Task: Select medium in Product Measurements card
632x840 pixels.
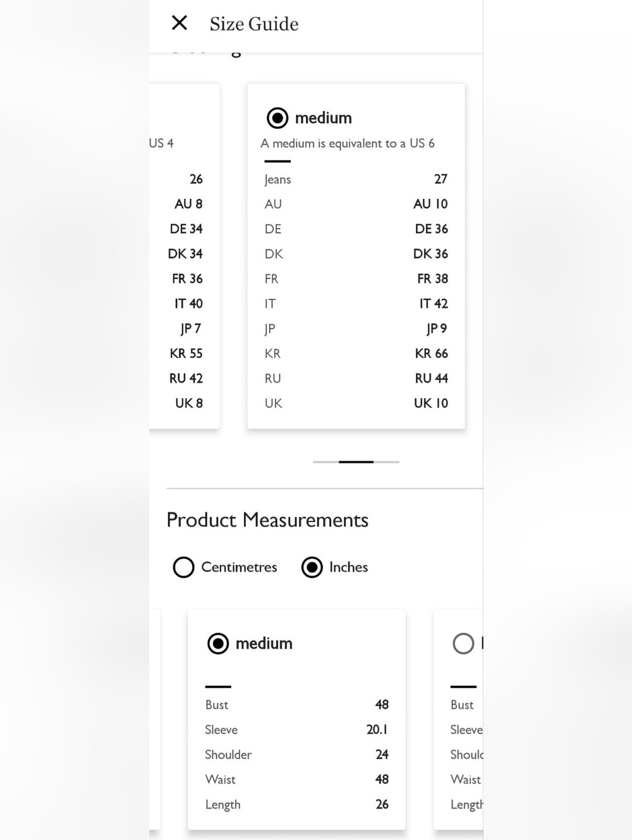Action: [x=218, y=644]
